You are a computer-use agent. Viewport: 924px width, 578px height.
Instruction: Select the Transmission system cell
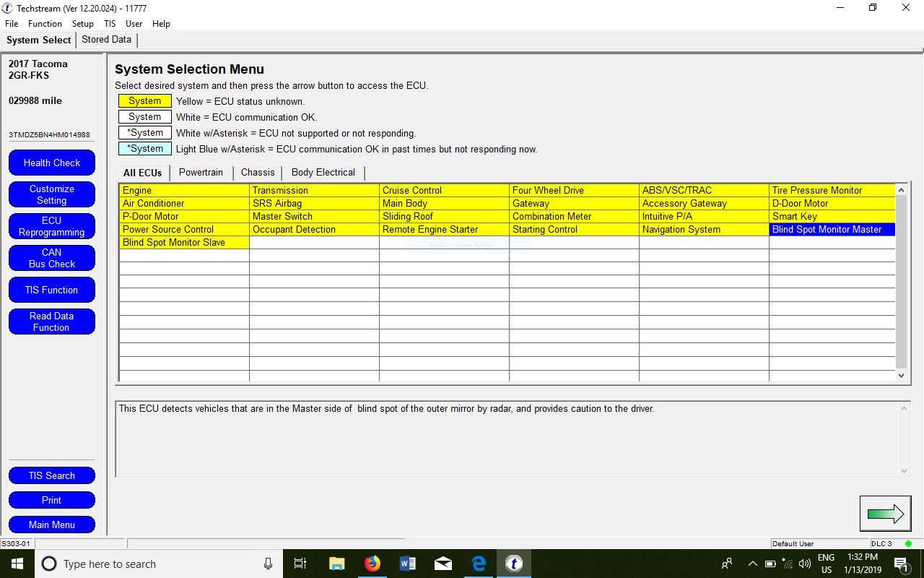pos(314,191)
